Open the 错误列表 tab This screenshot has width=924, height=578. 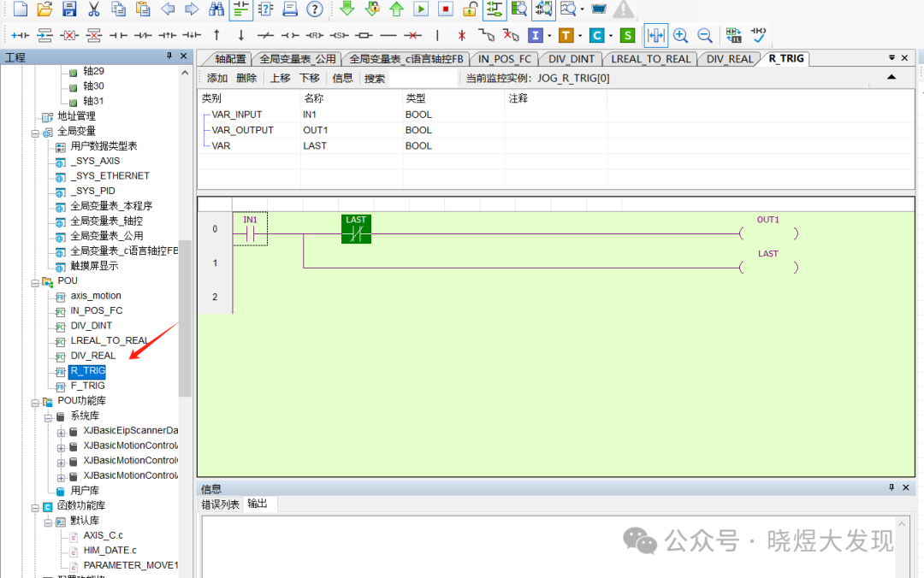pyautogui.click(x=221, y=505)
